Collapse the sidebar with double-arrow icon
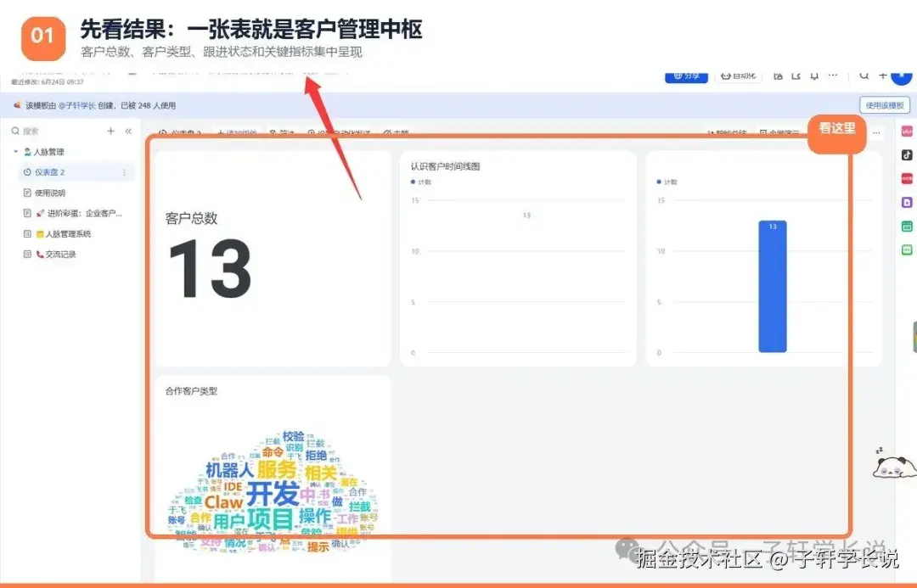917x588 pixels. (x=128, y=131)
